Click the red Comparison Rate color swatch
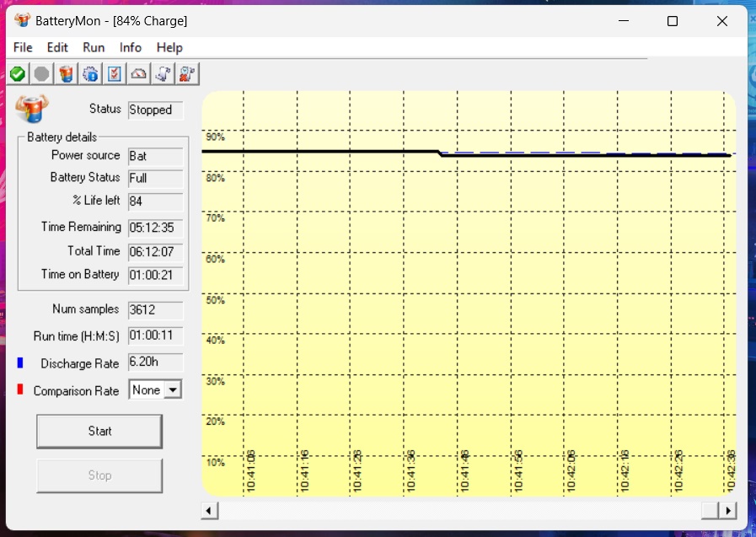 (x=20, y=389)
